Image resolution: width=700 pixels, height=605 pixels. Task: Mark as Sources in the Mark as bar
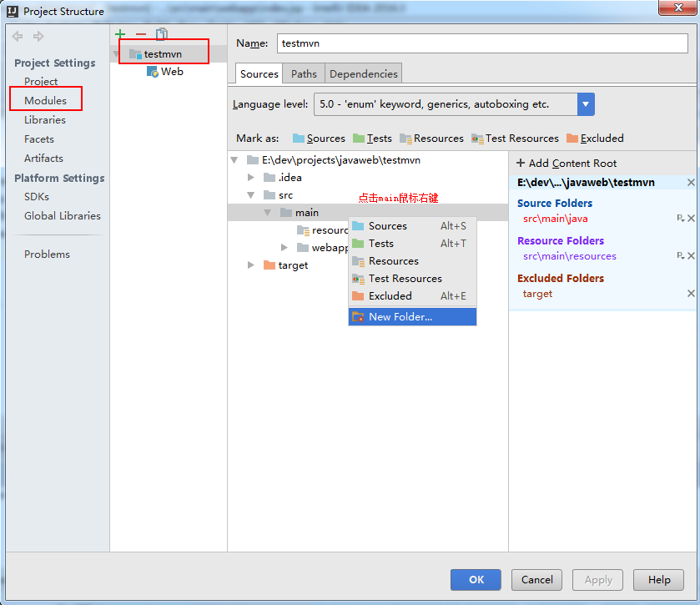(x=319, y=139)
